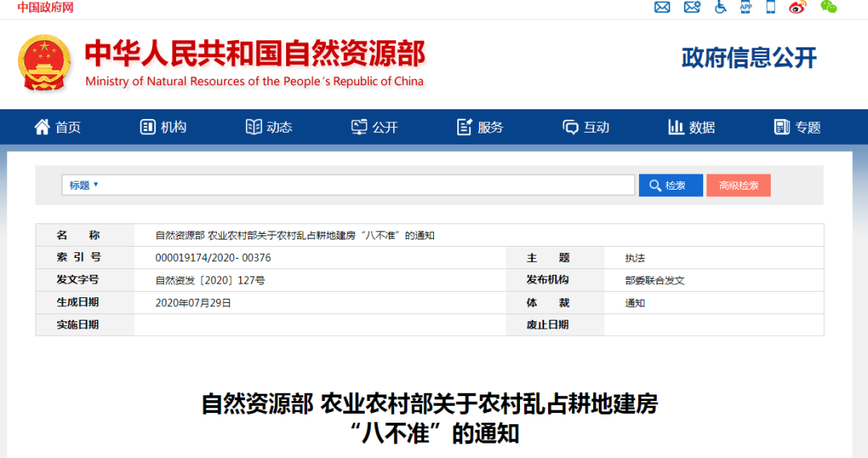This screenshot has width=868, height=458.
Task: Open the 机构 menu item
Action: (163, 127)
